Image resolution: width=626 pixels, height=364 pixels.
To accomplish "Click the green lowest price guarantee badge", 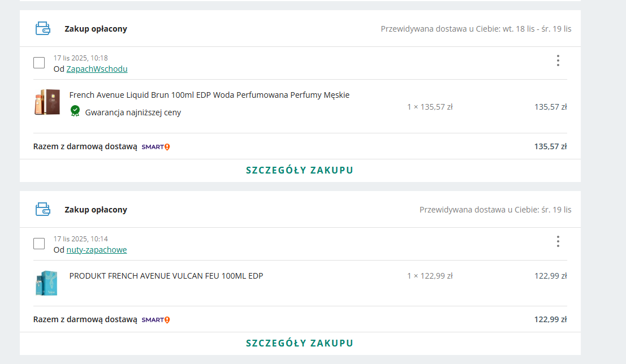I will (75, 111).
